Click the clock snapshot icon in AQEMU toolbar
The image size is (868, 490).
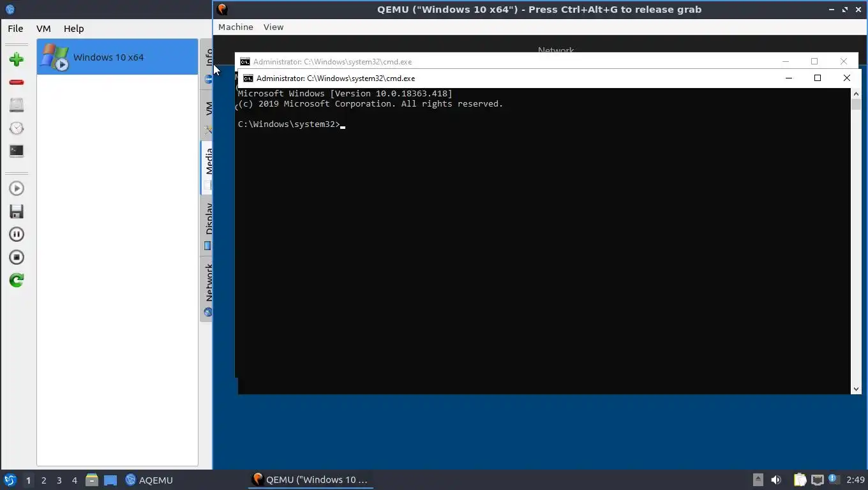17,128
